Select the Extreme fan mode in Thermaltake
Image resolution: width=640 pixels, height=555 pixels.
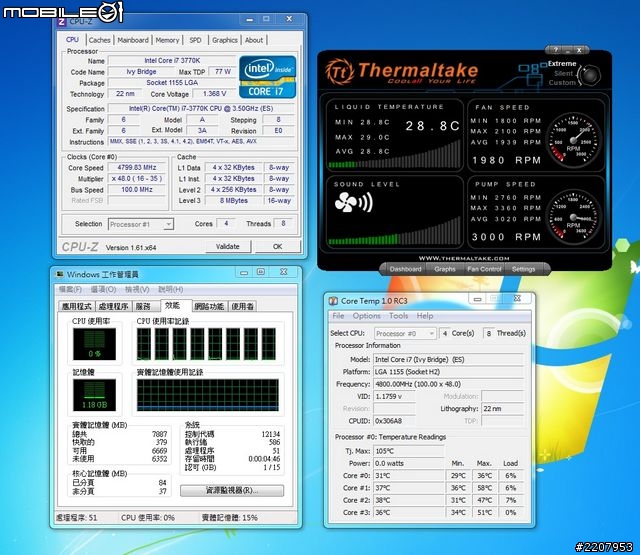pyautogui.click(x=562, y=64)
